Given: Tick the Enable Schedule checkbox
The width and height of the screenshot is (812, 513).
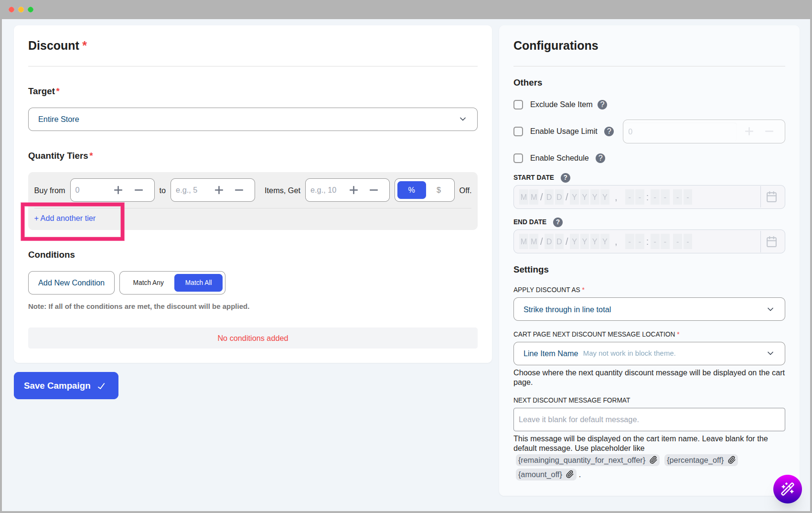Looking at the screenshot, I should click(x=518, y=158).
